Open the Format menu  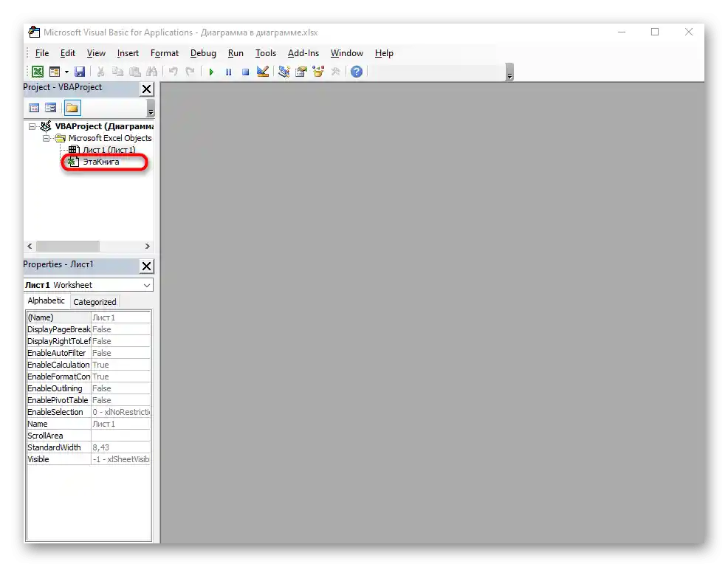pos(165,53)
